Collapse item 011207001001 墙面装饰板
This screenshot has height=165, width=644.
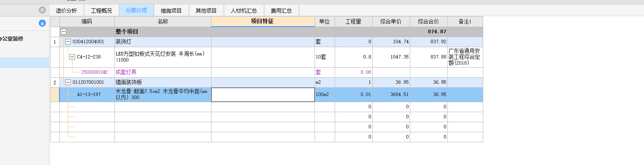(68, 82)
